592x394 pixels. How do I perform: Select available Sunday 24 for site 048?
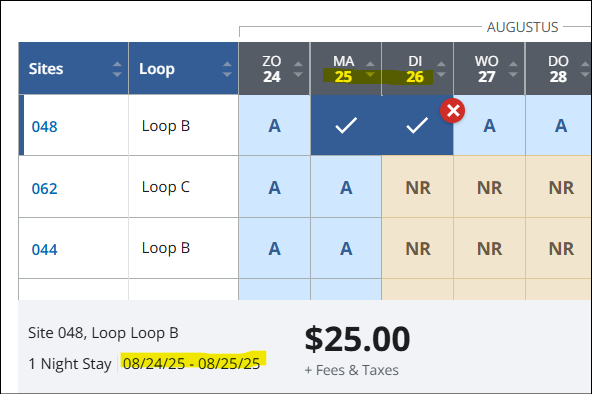click(274, 125)
